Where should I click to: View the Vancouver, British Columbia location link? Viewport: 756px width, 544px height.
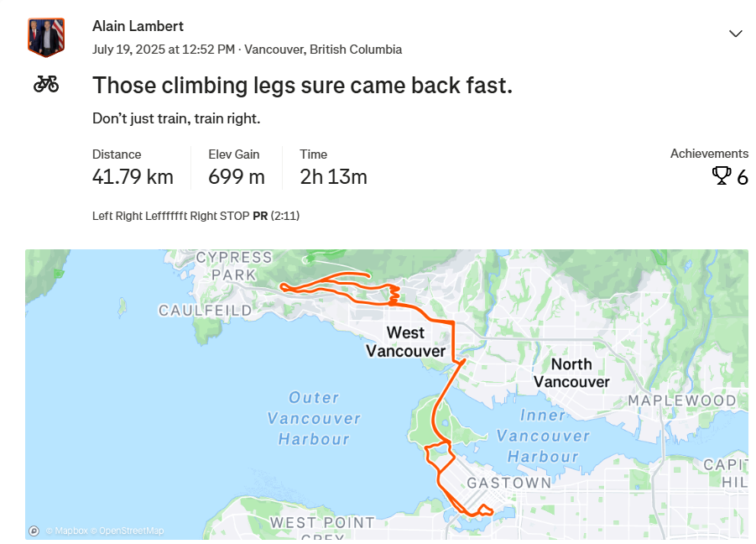[x=322, y=49]
